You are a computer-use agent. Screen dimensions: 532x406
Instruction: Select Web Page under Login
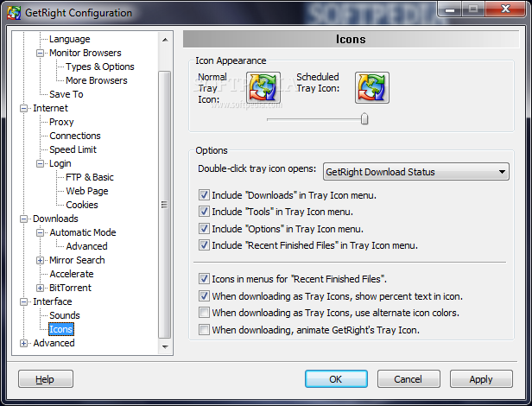(x=87, y=191)
